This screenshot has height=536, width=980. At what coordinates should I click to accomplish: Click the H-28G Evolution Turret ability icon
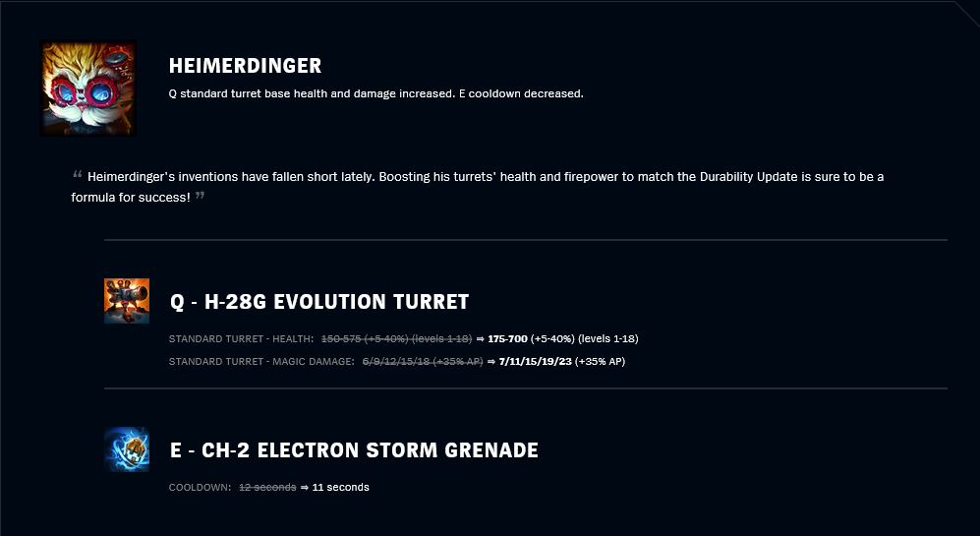coord(127,301)
